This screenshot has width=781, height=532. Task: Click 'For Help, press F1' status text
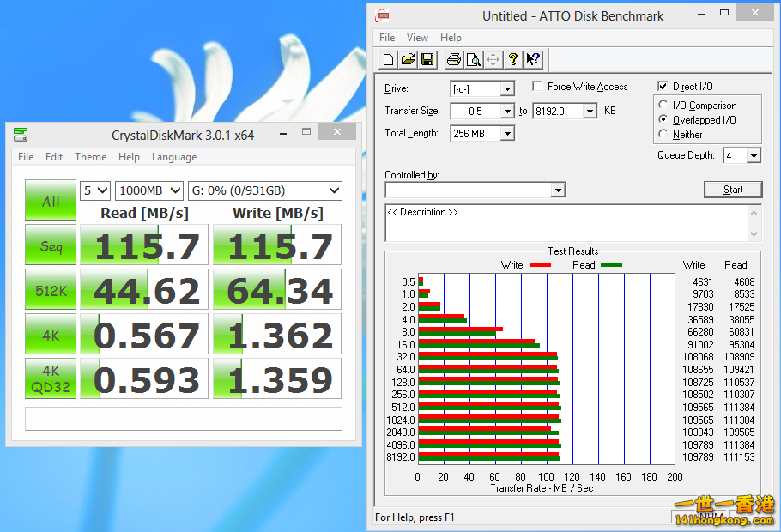415,517
